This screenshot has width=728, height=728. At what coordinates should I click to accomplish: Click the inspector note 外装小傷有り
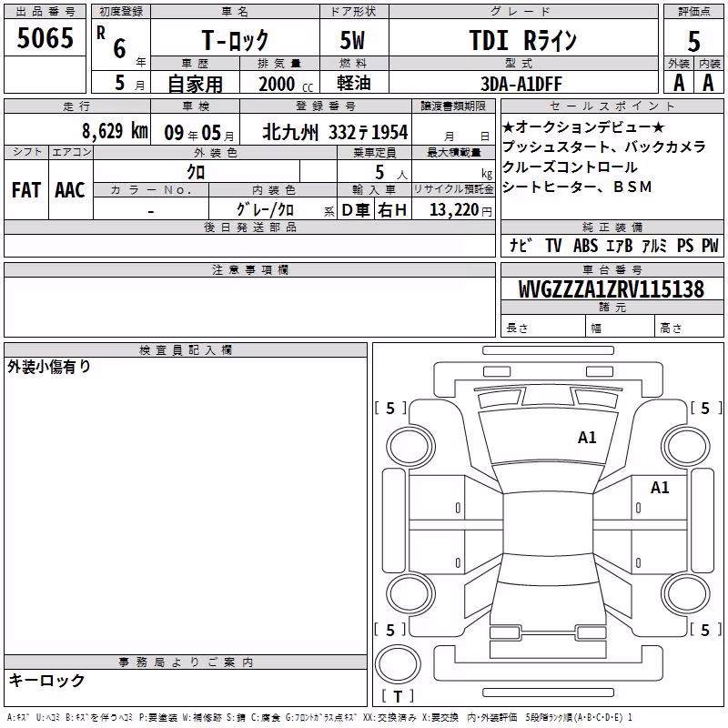tap(49, 367)
